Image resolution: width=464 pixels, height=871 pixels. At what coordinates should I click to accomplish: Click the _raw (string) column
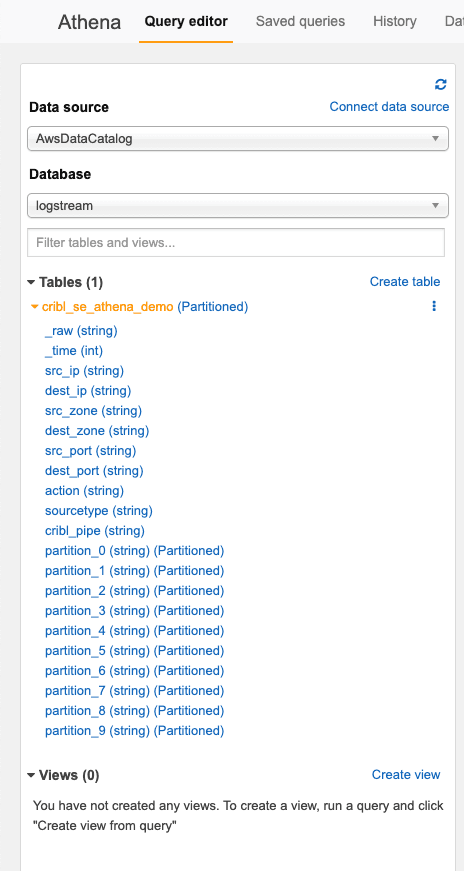(81, 331)
